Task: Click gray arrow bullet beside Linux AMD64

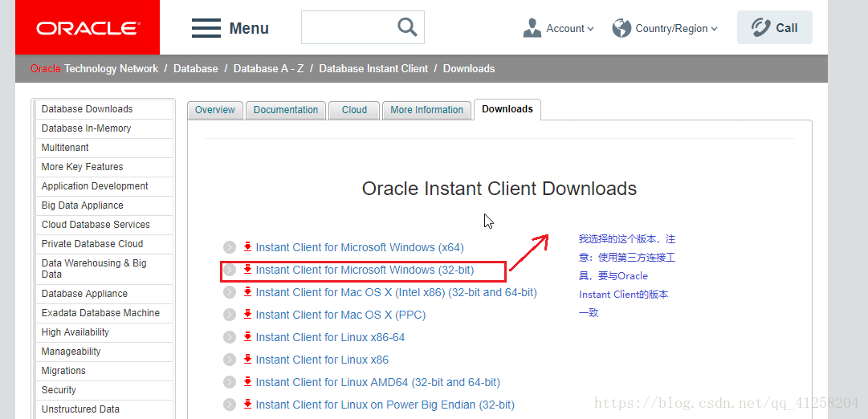Action: tap(229, 382)
